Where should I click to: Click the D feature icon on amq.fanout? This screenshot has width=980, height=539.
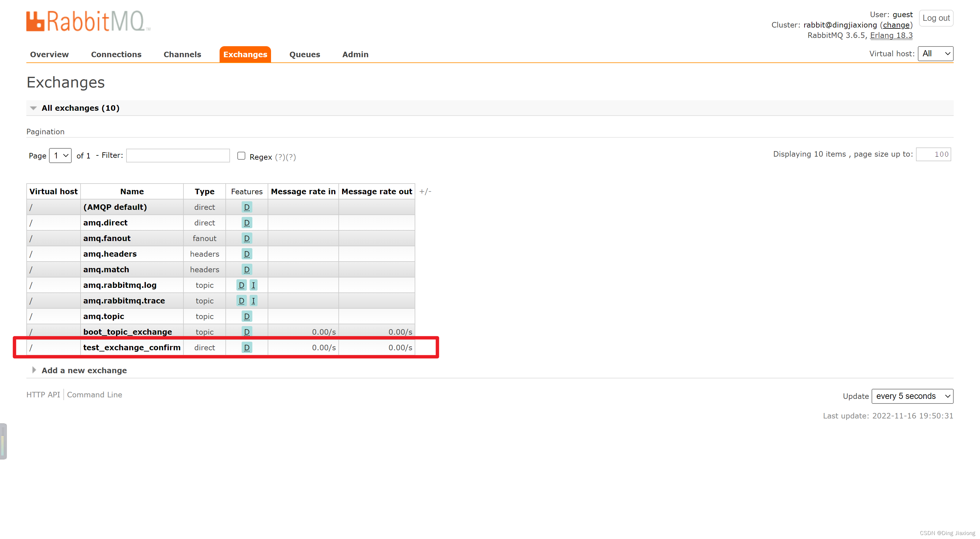pyautogui.click(x=247, y=238)
